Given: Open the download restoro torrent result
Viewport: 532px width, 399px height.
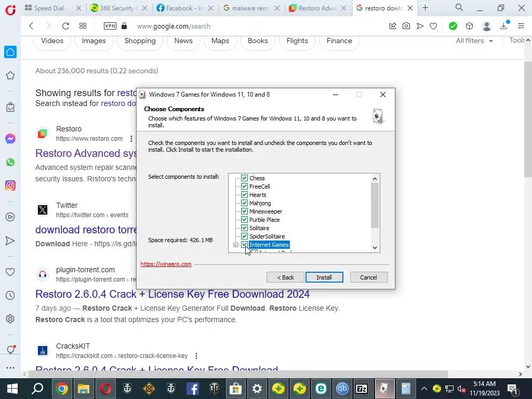Looking at the screenshot, I should click(86, 230).
